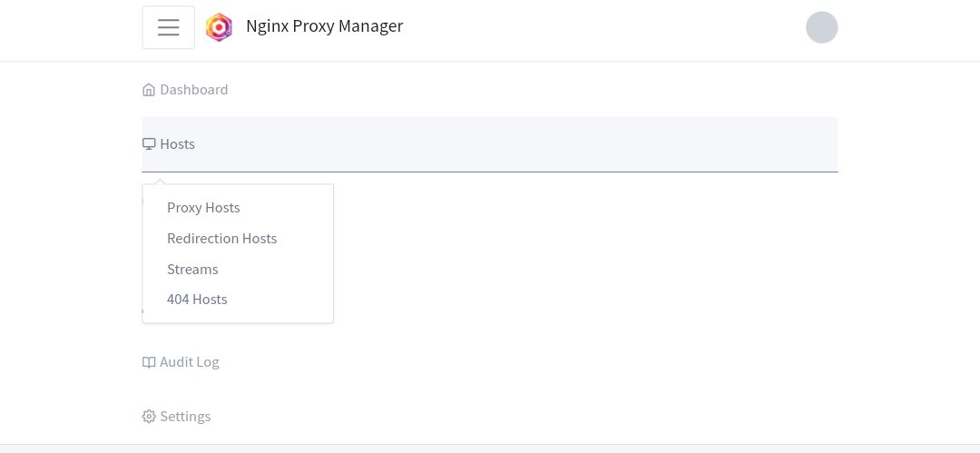Toggle the hamburger navigation menu button
Image resolution: width=980 pixels, height=453 pixels.
tap(168, 27)
